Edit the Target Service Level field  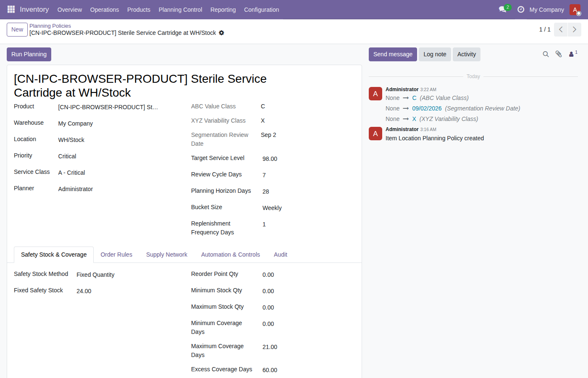(x=309, y=159)
